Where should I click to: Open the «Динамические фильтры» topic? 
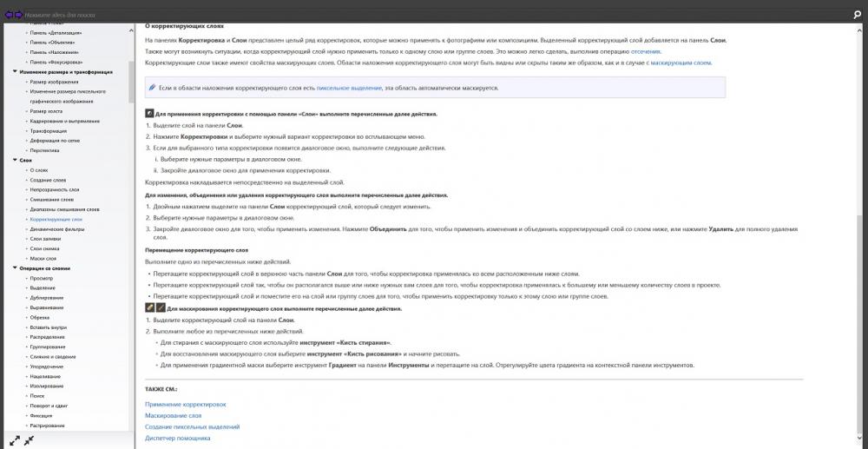pyautogui.click(x=57, y=229)
